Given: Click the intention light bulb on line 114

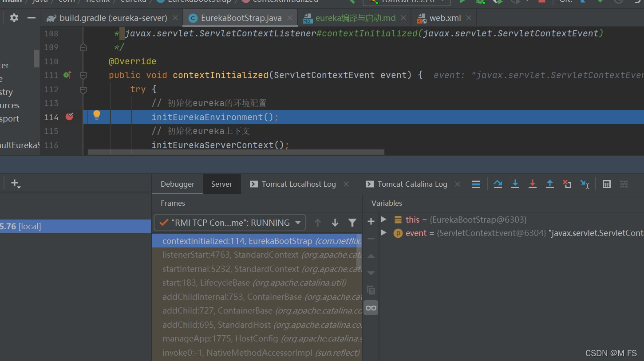Looking at the screenshot, I should [97, 115].
